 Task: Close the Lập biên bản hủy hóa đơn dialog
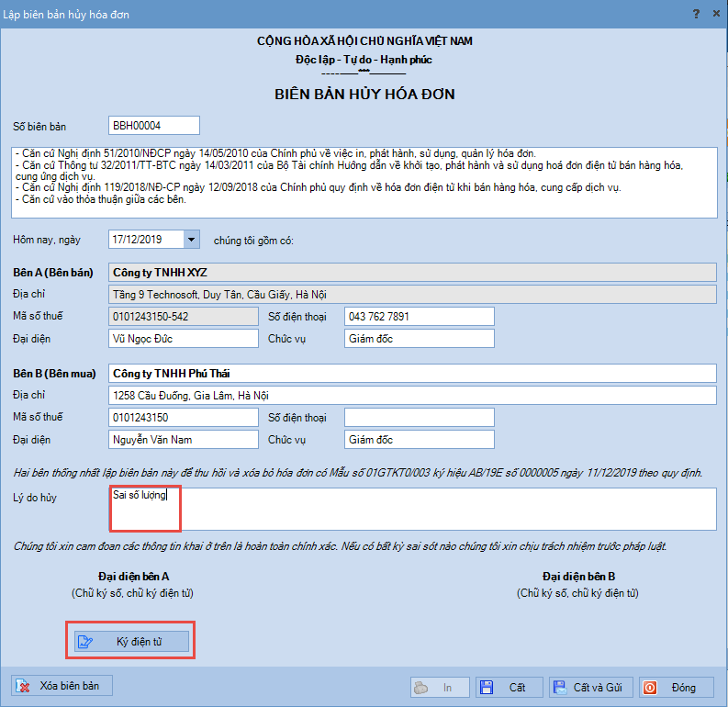(x=716, y=14)
